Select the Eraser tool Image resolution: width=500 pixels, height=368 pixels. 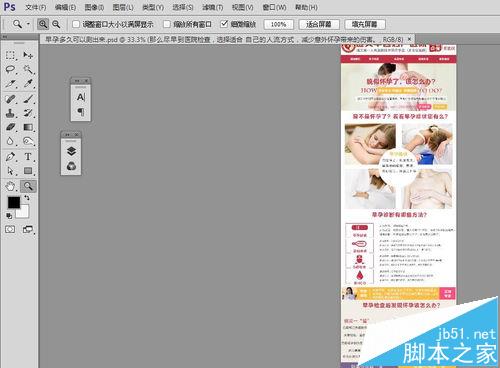pyautogui.click(x=10, y=127)
